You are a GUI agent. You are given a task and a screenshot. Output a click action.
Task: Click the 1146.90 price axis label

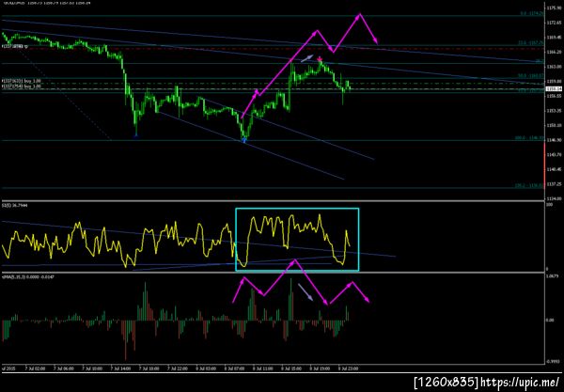click(x=554, y=140)
